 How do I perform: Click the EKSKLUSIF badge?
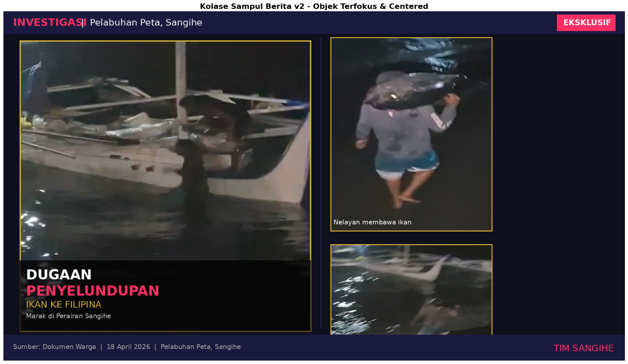point(586,23)
